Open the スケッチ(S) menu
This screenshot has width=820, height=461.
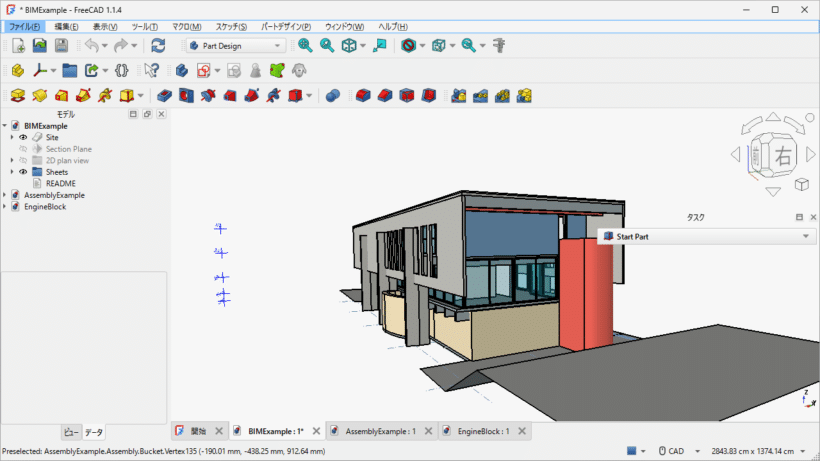click(x=231, y=27)
